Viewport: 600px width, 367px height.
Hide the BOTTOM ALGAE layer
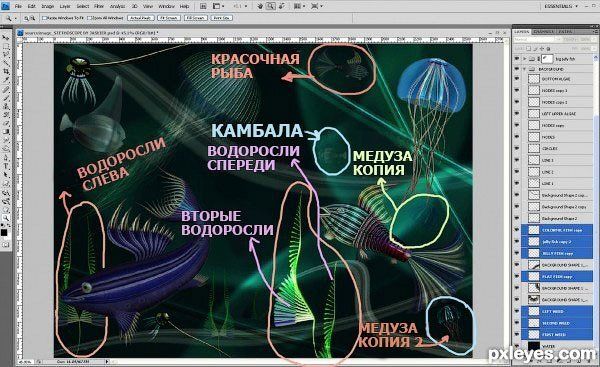click(517, 79)
